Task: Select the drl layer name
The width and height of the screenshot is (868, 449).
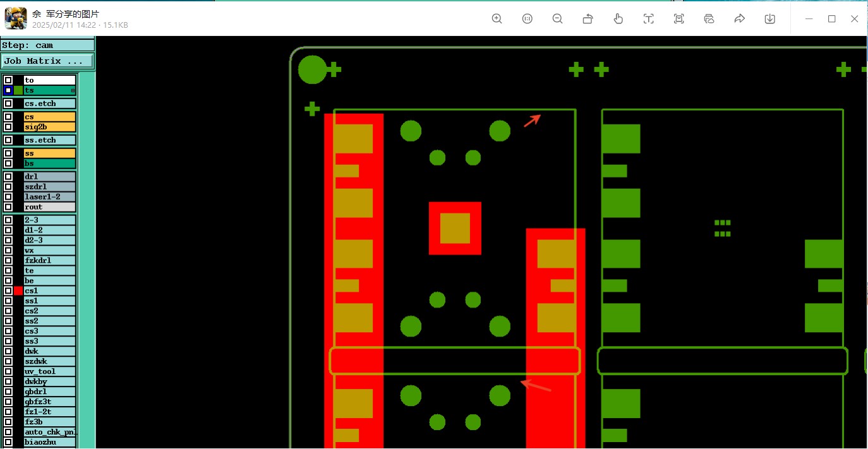Action: 50,177
